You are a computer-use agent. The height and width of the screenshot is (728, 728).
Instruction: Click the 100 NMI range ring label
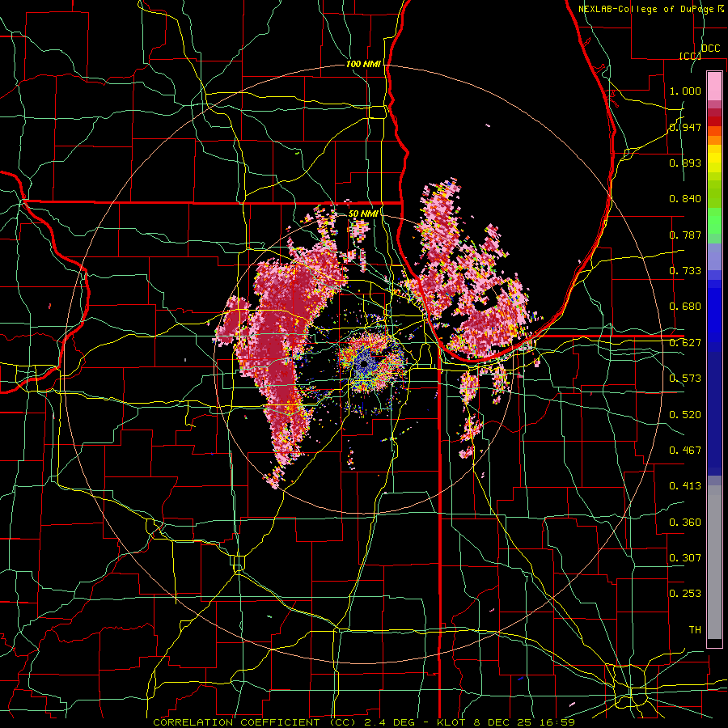(x=363, y=64)
